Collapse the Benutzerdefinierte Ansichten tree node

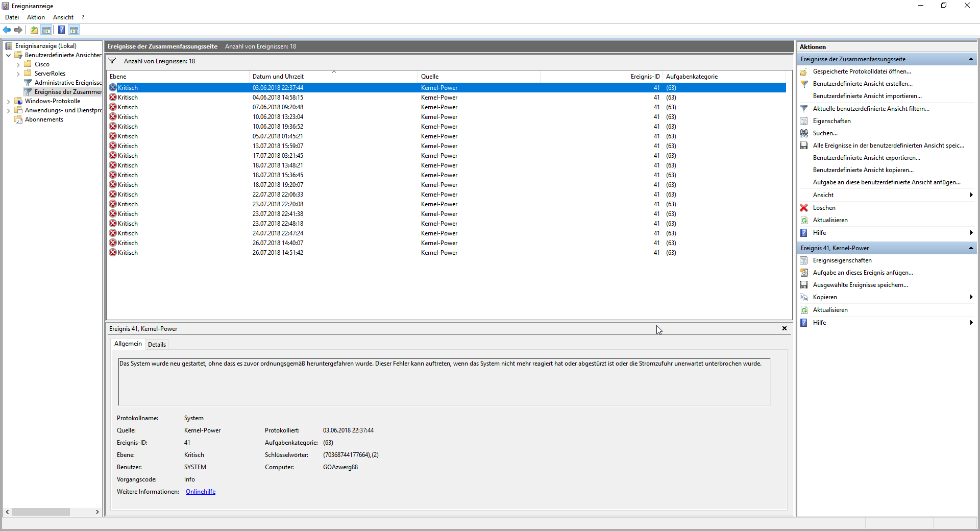(x=9, y=55)
